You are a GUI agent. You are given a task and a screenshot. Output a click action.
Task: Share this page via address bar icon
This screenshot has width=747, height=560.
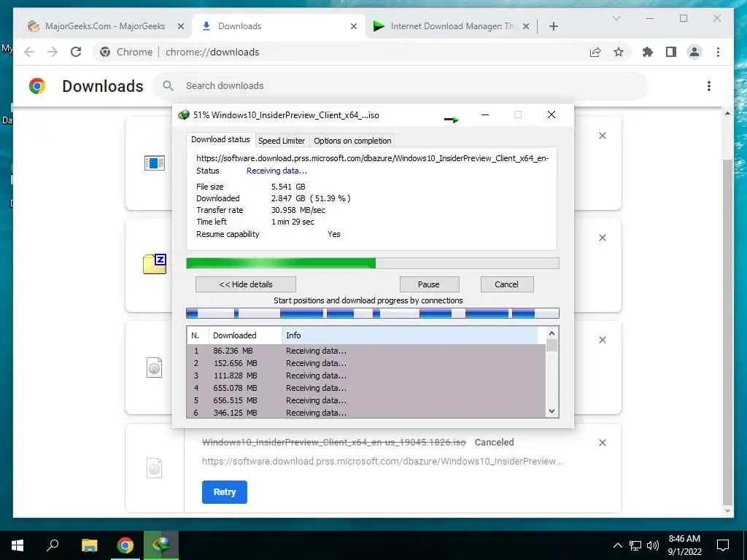[595, 52]
